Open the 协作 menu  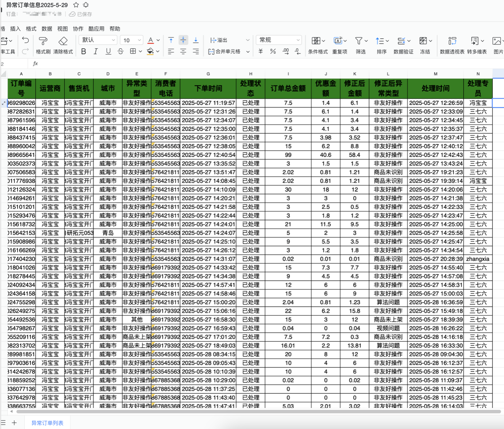[x=78, y=29]
